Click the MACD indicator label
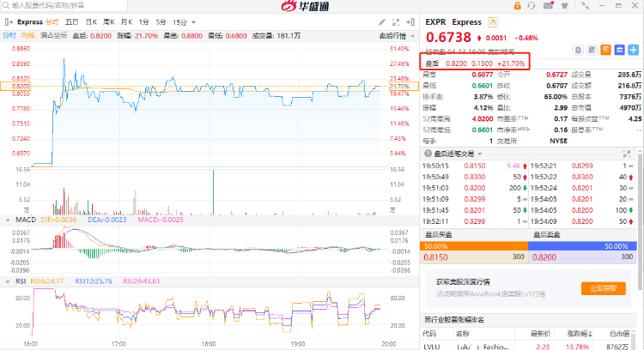Screen dimensions: 644x350 (26, 220)
